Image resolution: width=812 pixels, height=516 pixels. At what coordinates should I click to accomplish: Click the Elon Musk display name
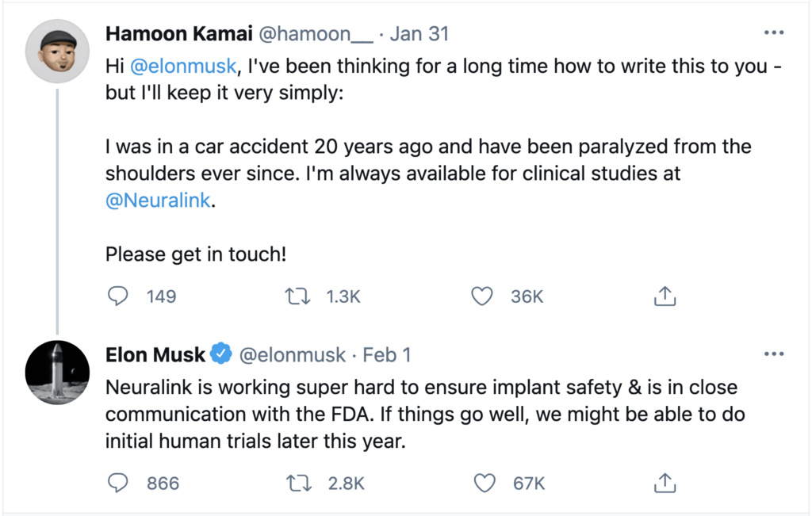(155, 355)
